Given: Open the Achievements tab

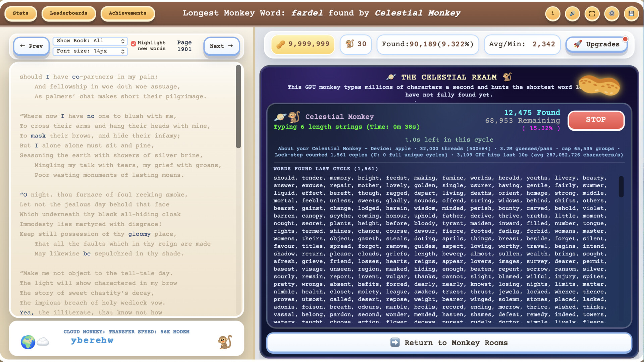Looking at the screenshot, I should click(x=127, y=13).
